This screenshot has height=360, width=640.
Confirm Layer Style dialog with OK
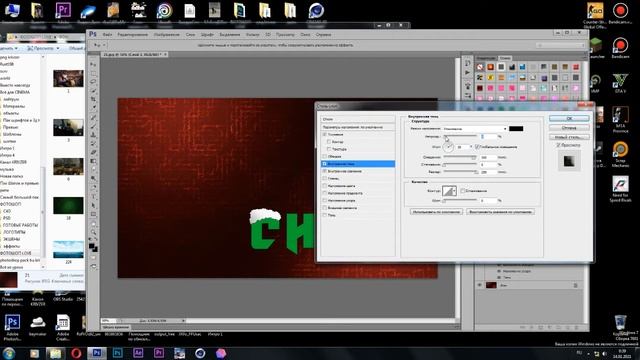click(x=569, y=118)
